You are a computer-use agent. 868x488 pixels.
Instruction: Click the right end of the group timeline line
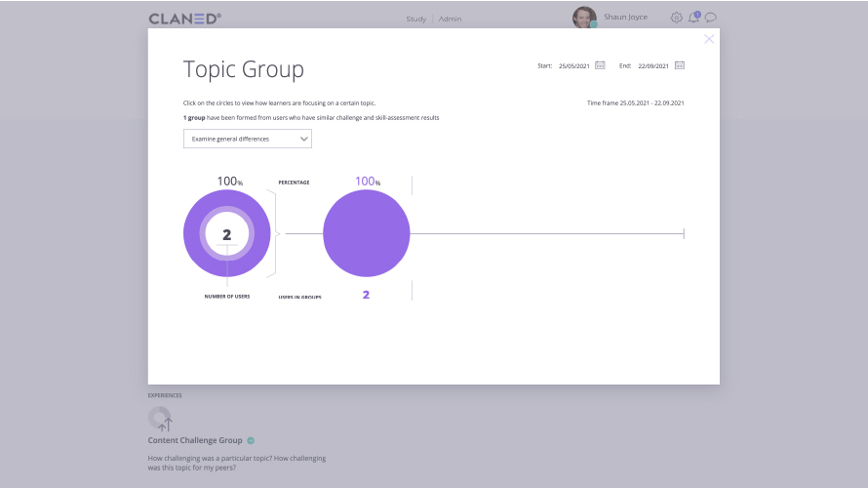[683, 233]
